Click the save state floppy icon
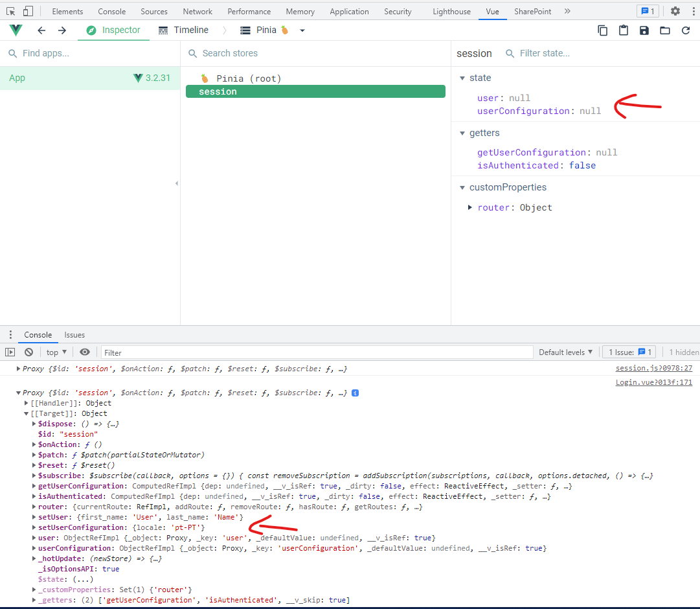This screenshot has height=609, width=700. point(644,30)
